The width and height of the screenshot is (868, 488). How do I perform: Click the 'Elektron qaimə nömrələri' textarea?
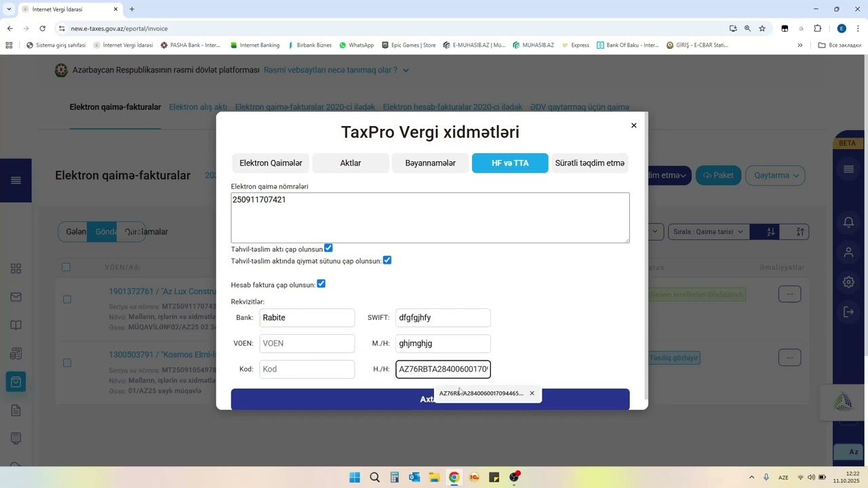click(x=430, y=218)
